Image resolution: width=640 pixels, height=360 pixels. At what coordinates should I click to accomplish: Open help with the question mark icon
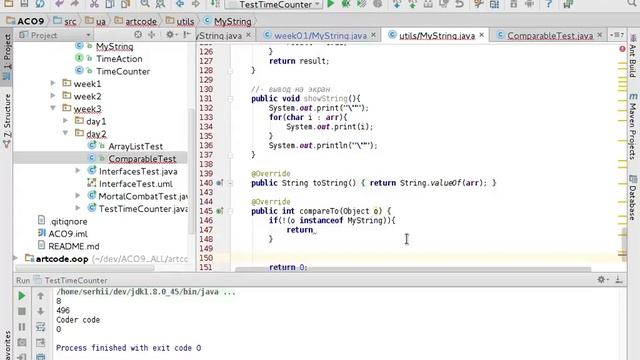tap(549, 4)
